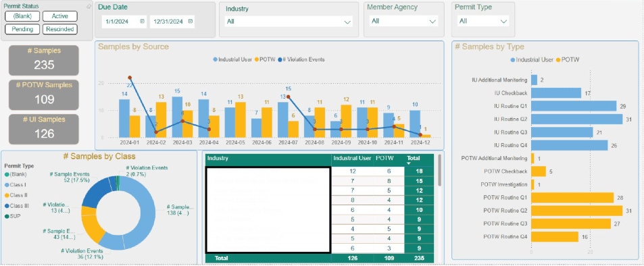Click violation events point at 2024-07

pyautogui.click(x=289, y=97)
